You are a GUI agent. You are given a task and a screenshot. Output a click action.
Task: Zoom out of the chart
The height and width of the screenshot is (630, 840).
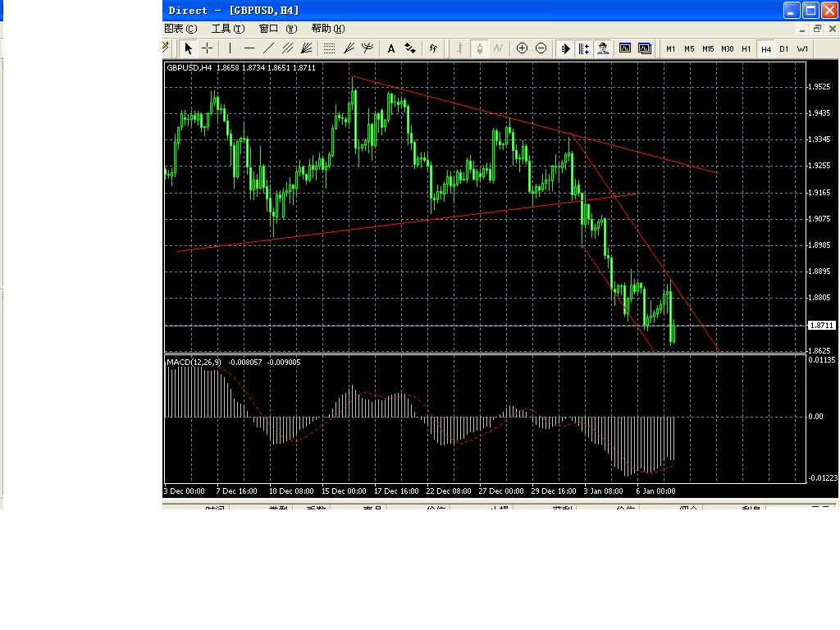tap(541, 48)
